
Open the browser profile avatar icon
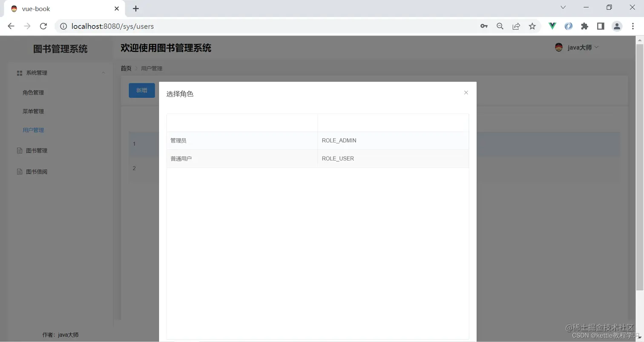[x=617, y=26]
